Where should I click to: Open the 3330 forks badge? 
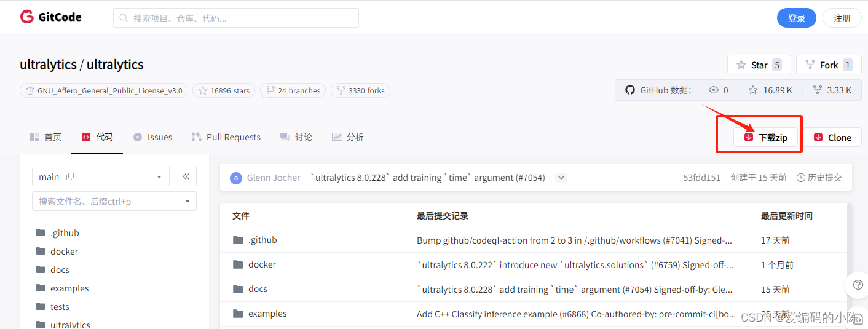pos(360,90)
